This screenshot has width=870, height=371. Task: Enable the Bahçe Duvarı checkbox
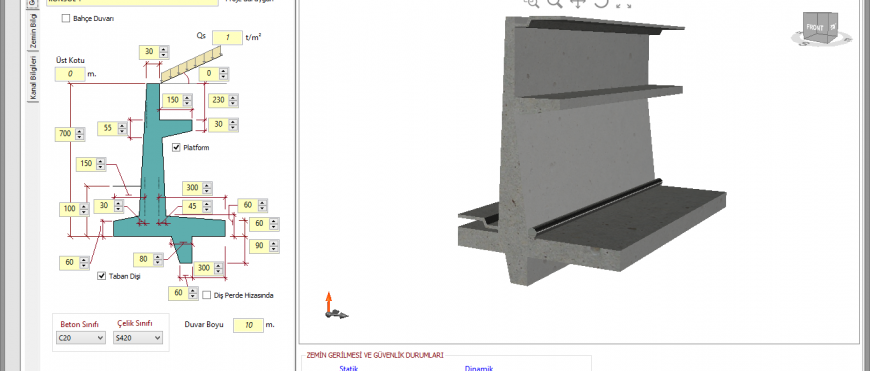pyautogui.click(x=66, y=19)
